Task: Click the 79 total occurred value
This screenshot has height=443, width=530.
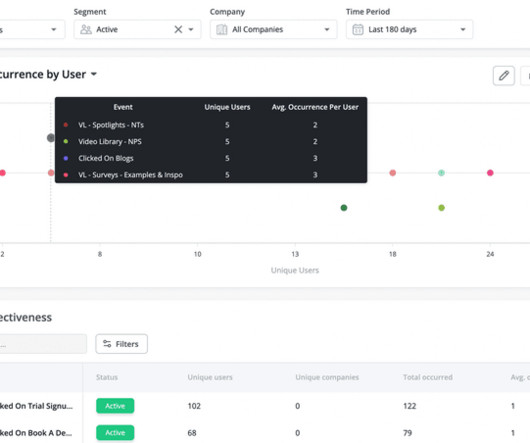Action: click(x=407, y=433)
